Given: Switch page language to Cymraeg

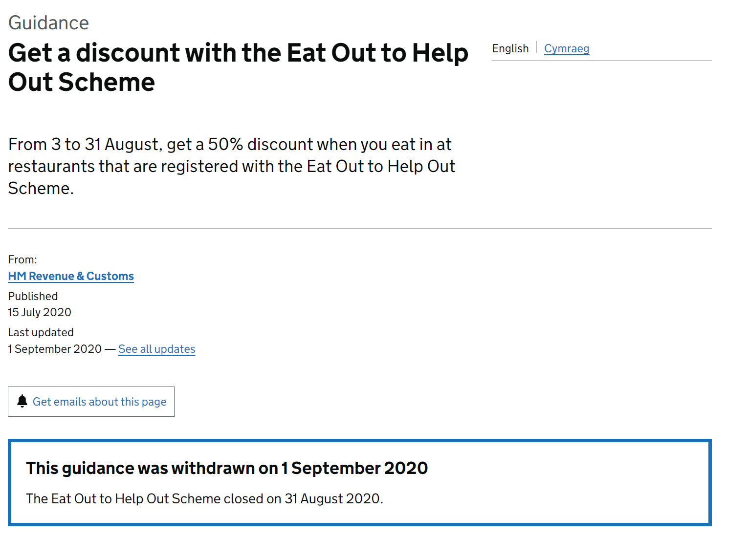Looking at the screenshot, I should pyautogui.click(x=567, y=48).
